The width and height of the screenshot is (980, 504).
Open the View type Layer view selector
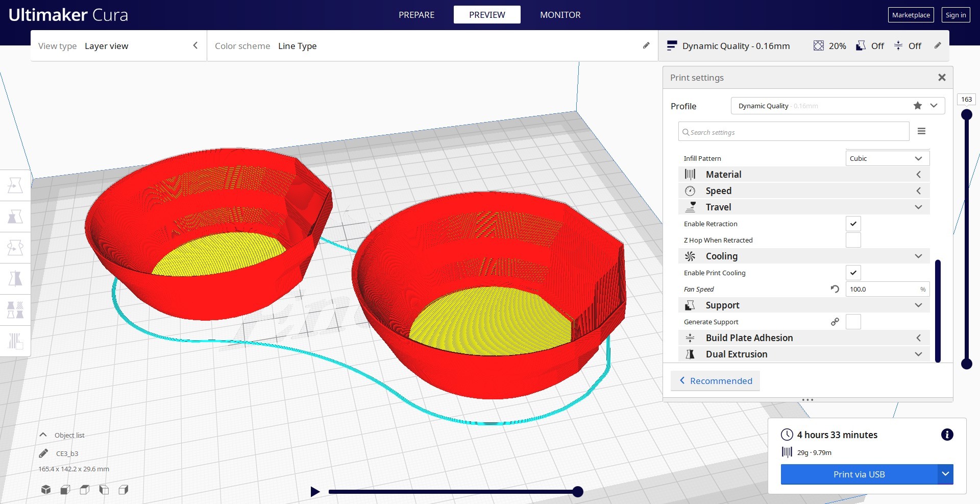point(118,45)
